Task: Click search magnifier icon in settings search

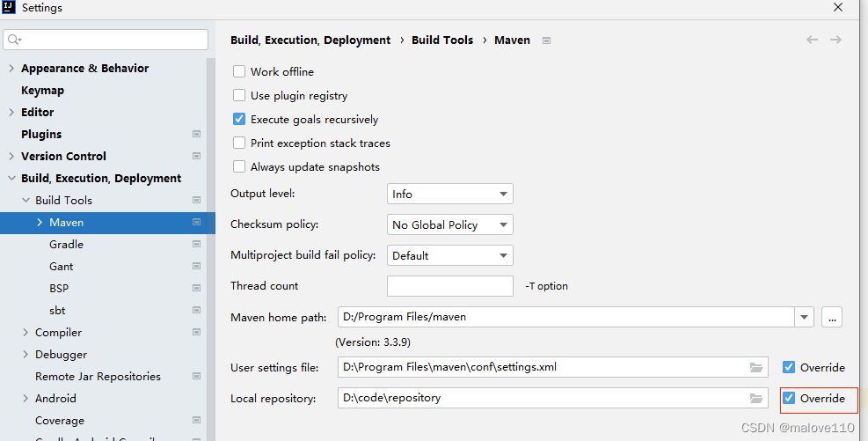Action: tap(14, 40)
